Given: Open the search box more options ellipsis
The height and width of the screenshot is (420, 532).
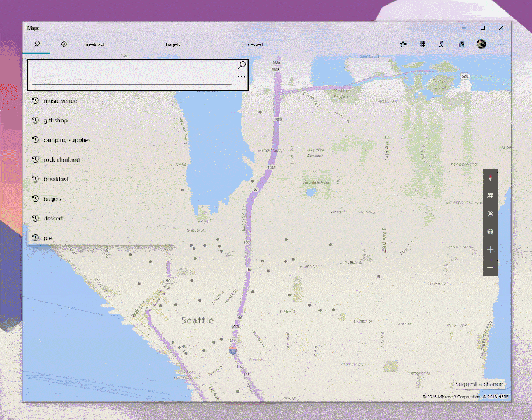Looking at the screenshot, I should pyautogui.click(x=242, y=77).
